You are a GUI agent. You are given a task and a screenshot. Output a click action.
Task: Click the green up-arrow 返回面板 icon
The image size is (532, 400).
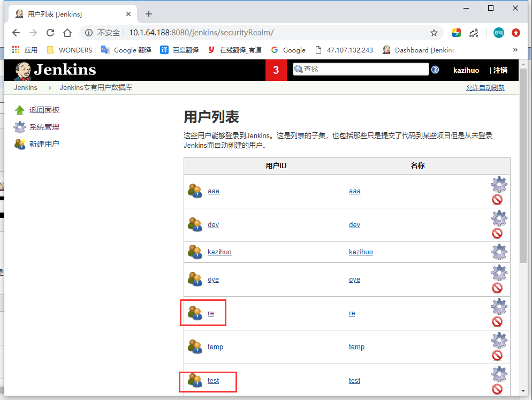(20, 110)
